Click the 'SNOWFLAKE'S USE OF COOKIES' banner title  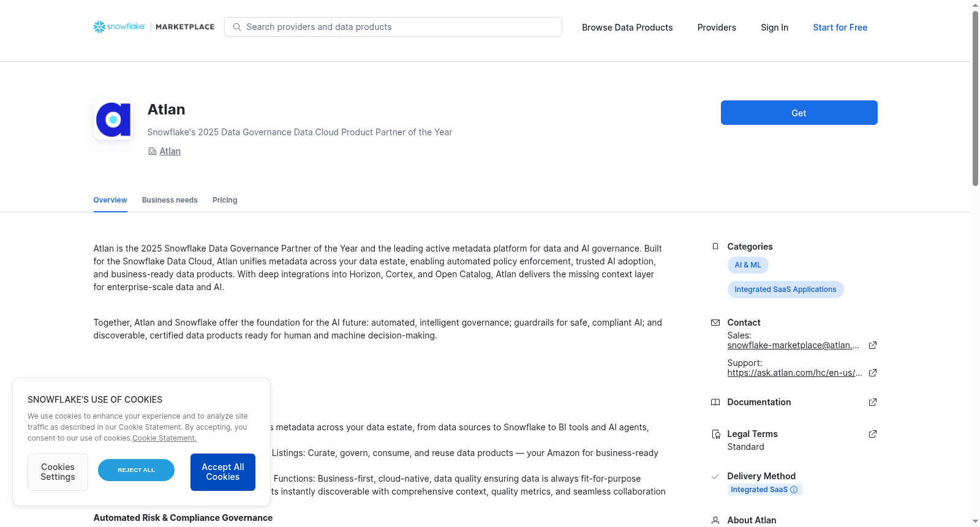[95, 400]
